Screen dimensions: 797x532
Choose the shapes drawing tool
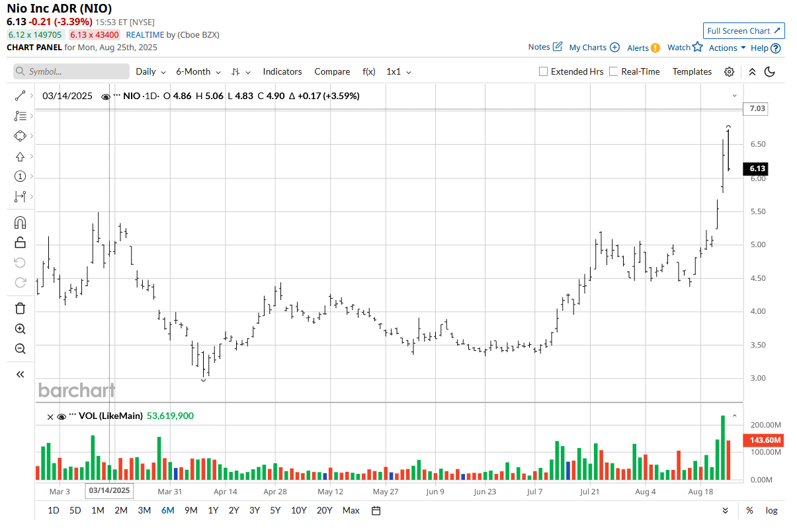(20, 135)
